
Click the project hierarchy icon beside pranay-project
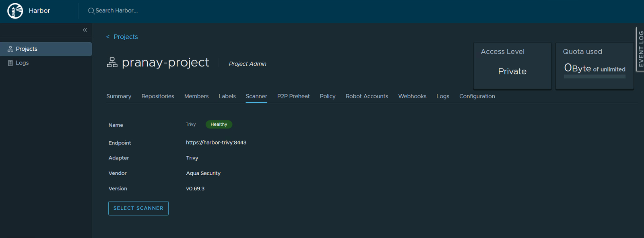112,62
